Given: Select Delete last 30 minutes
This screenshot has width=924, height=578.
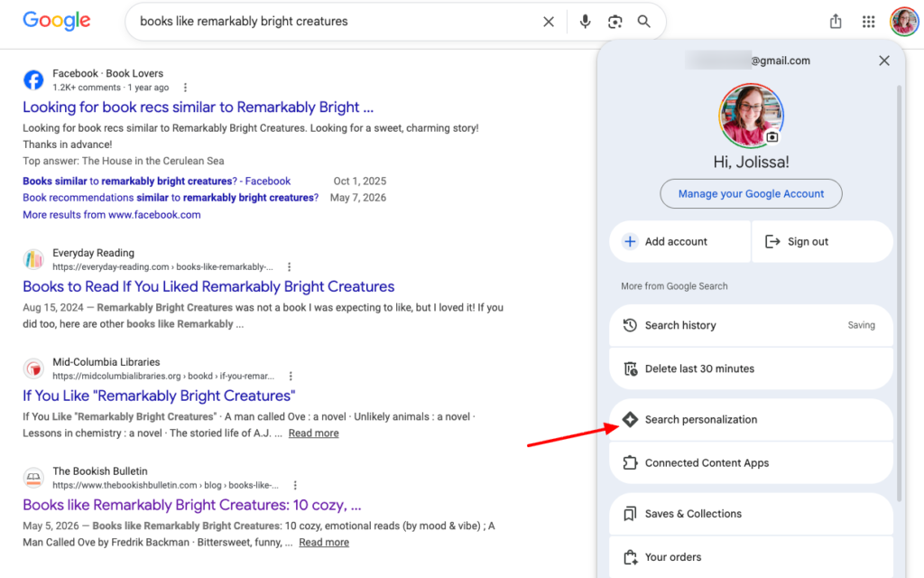Looking at the screenshot, I should click(x=751, y=368).
